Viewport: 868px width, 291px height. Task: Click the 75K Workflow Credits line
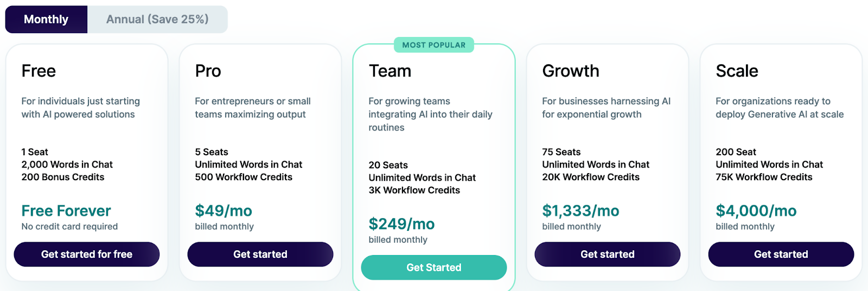(x=764, y=177)
